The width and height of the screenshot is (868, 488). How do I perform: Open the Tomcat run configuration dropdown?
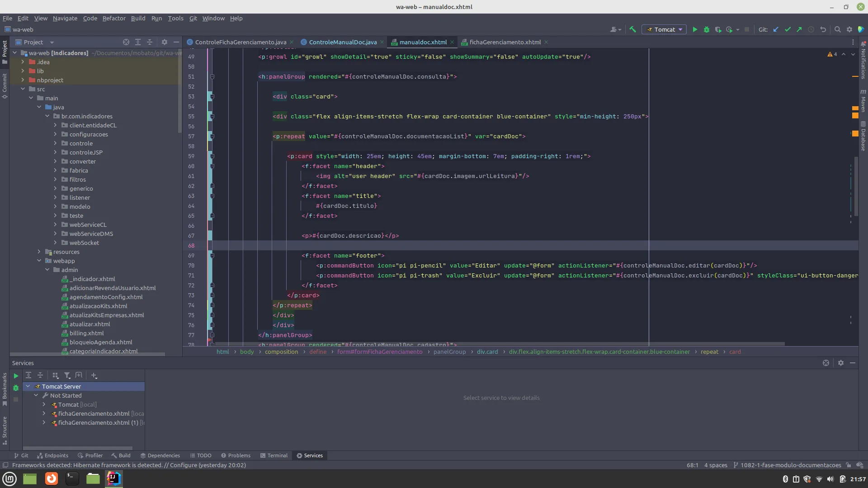pos(664,30)
